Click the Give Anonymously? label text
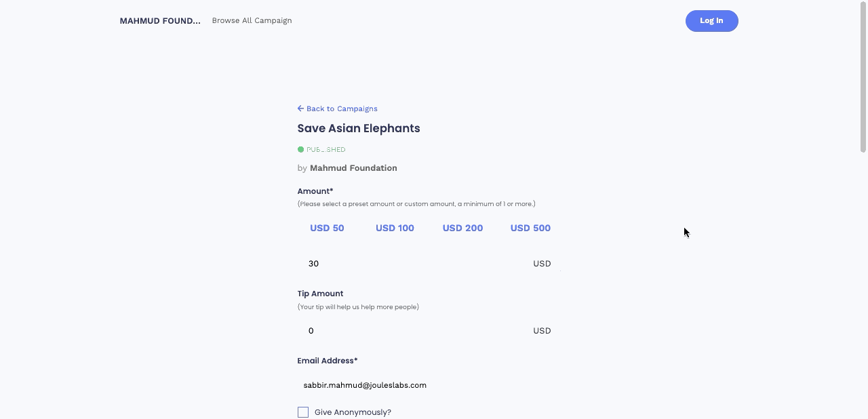 [353, 412]
